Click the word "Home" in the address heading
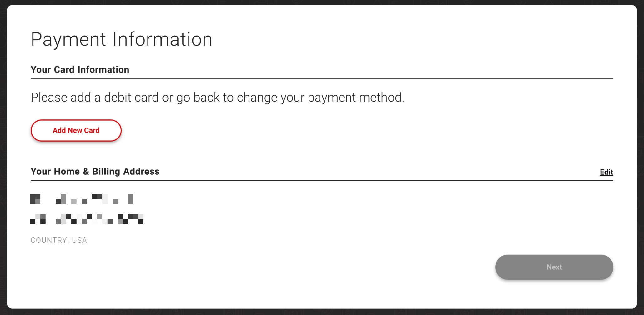 tap(66, 171)
